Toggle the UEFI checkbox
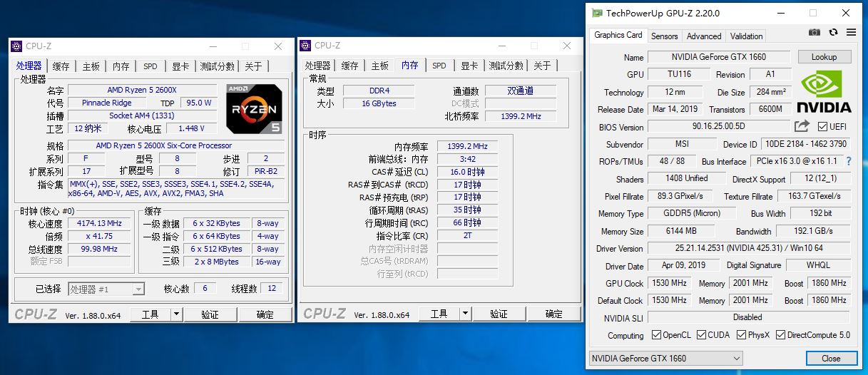Screen dimensions: 868x375 [822, 127]
